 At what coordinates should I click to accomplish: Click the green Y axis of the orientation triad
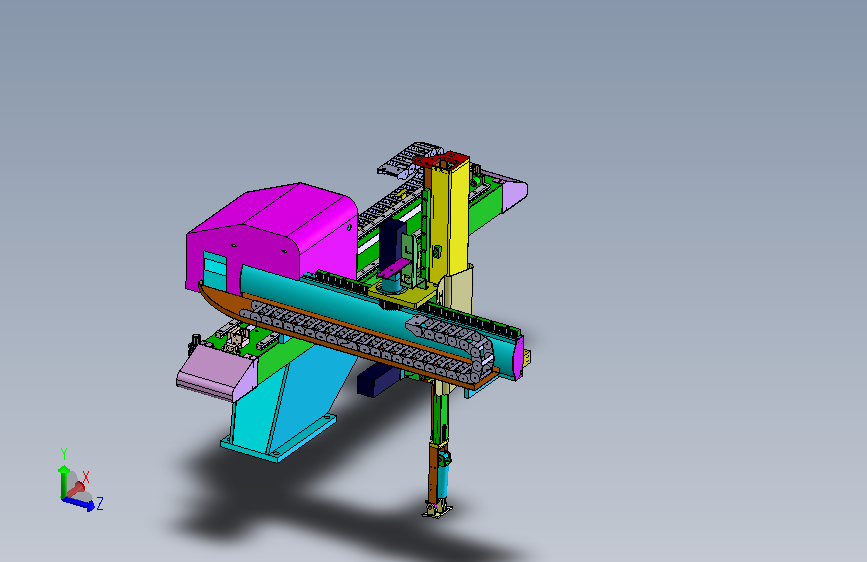tap(63, 480)
